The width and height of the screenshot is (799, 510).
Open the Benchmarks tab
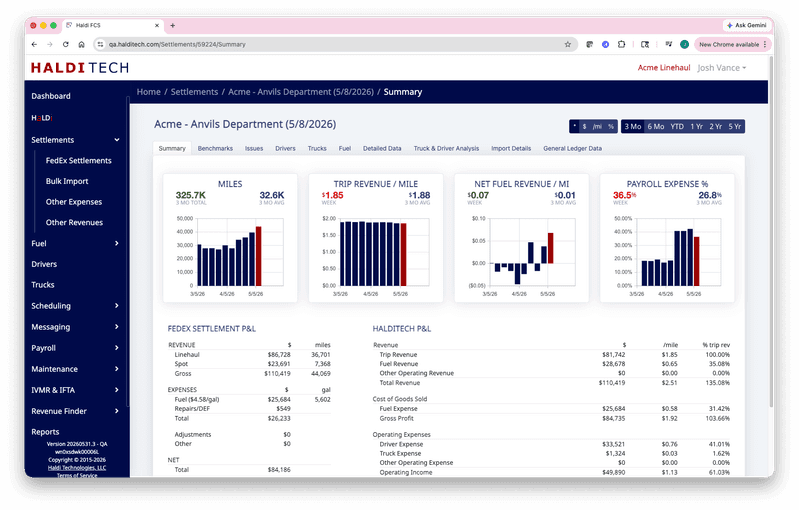pos(215,148)
